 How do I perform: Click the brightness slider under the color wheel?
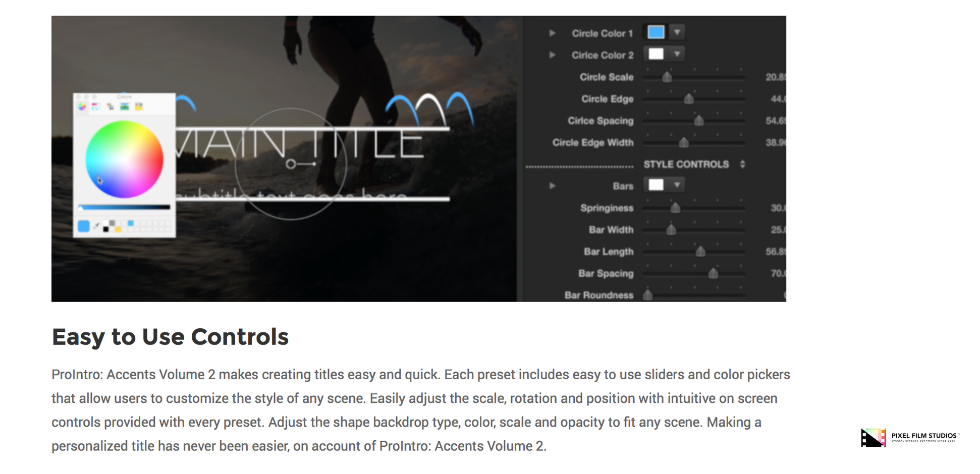pyautogui.click(x=124, y=207)
